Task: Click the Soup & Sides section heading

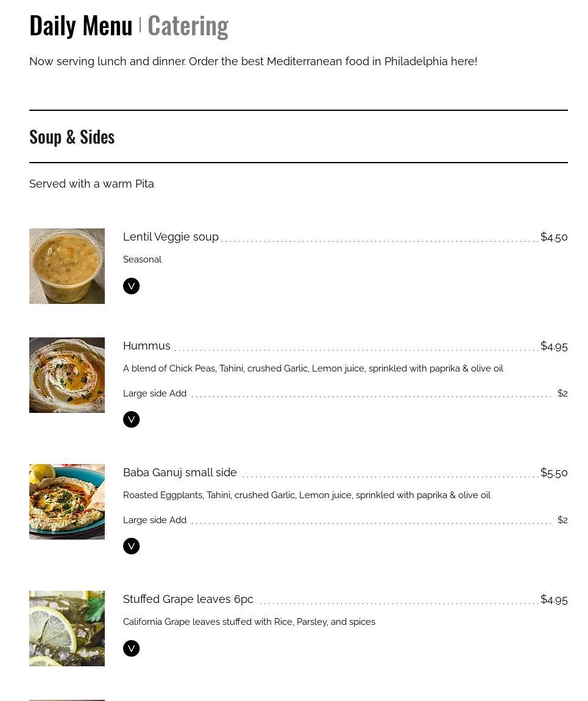Action: pos(72,137)
